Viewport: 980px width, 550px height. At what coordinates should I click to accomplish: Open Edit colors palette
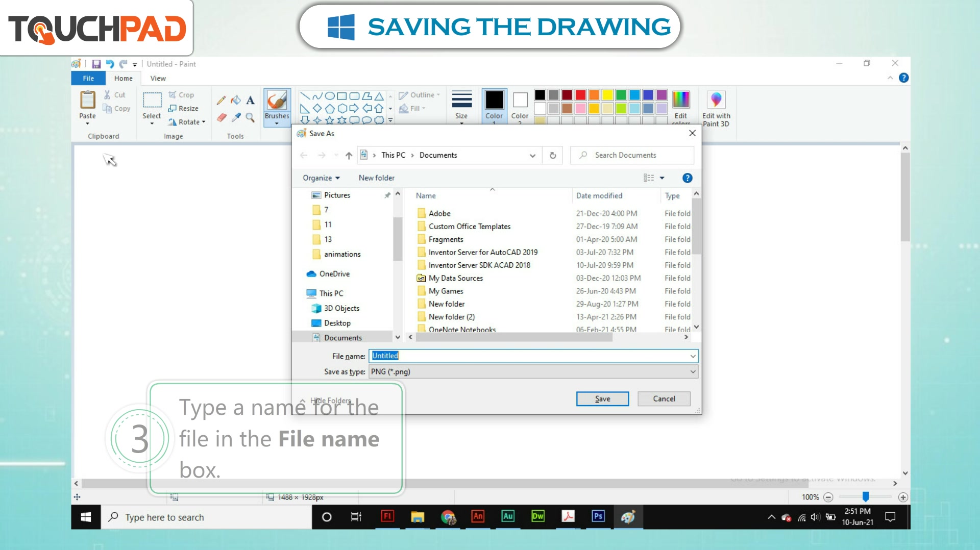click(681, 106)
